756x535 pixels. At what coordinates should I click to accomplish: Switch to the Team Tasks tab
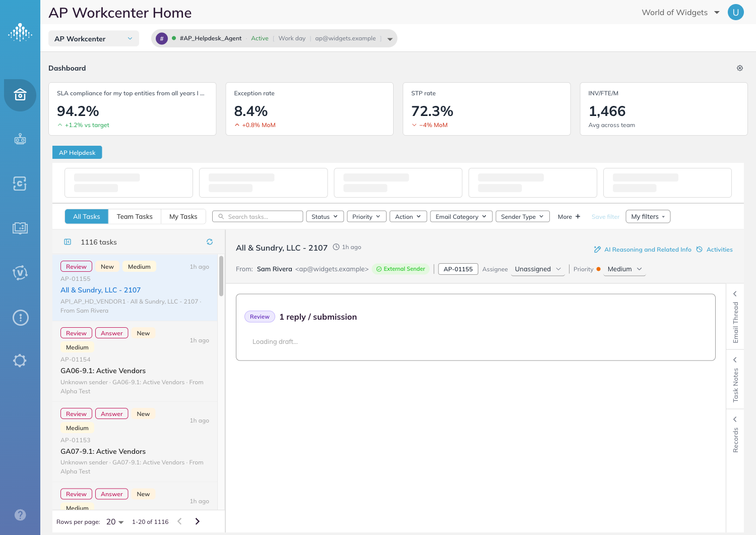pos(135,216)
